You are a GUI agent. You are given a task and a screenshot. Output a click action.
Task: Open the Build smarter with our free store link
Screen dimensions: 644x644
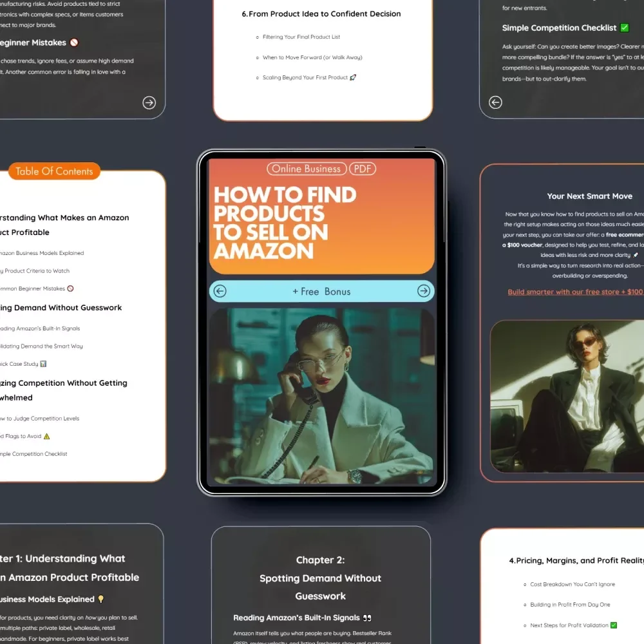point(575,292)
